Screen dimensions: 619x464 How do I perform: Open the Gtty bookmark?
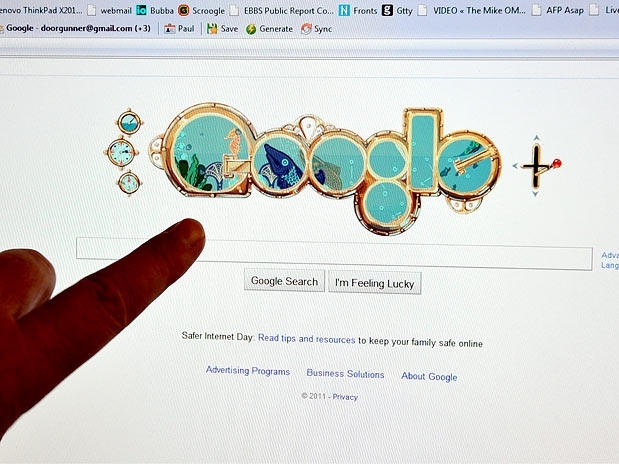click(397, 11)
